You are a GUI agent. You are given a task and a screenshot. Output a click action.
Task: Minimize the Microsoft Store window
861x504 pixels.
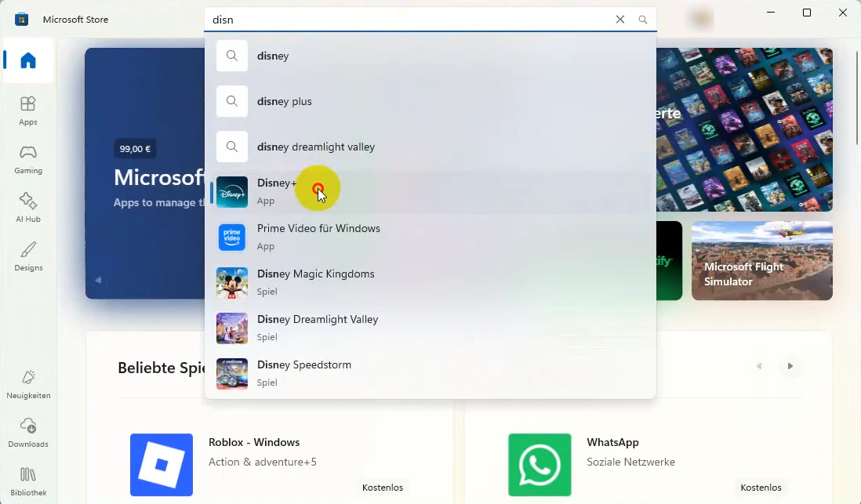click(x=771, y=13)
